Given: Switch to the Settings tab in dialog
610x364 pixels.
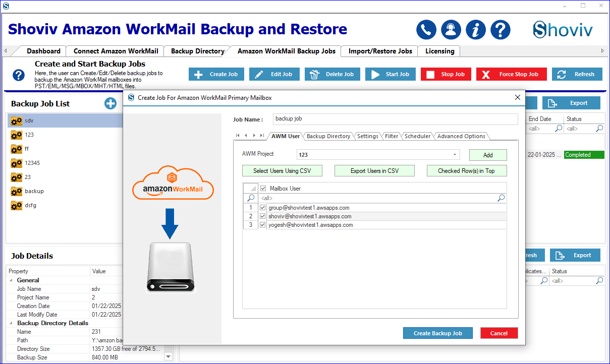Looking at the screenshot, I should tap(368, 136).
